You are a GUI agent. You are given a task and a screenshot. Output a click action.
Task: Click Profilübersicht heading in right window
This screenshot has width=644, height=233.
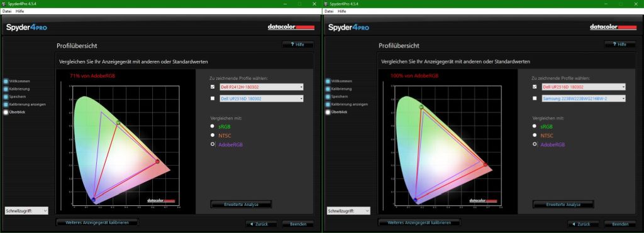[399, 46]
